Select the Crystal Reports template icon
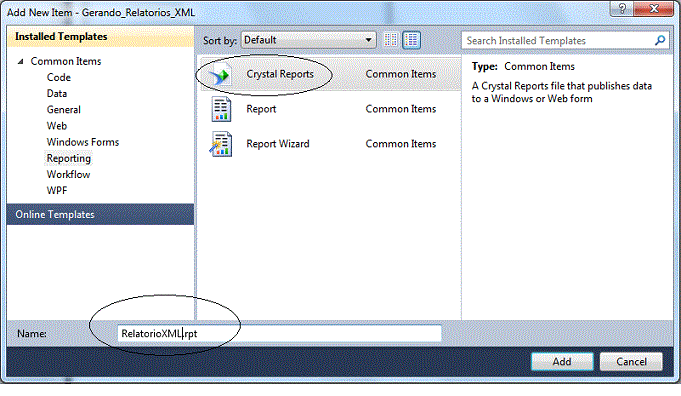The width and height of the screenshot is (681, 396). point(220,75)
